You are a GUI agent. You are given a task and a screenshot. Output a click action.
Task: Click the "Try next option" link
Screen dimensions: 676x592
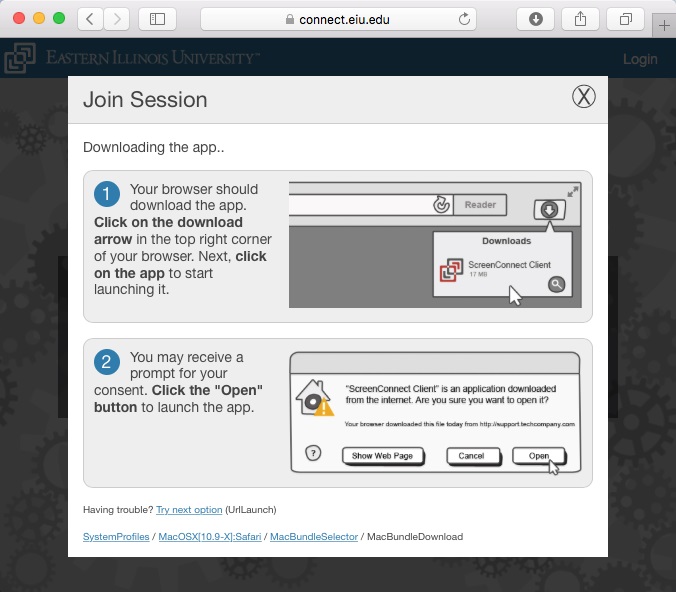point(189,510)
